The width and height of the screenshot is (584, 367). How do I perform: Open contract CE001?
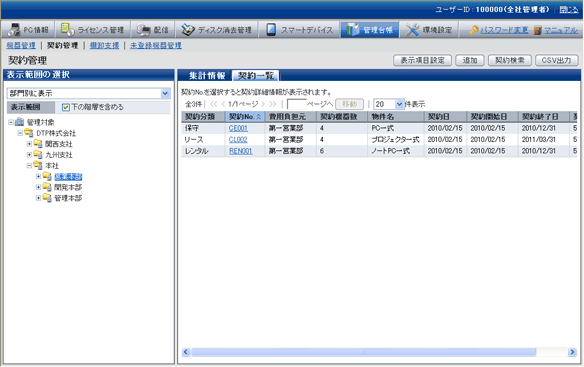238,128
